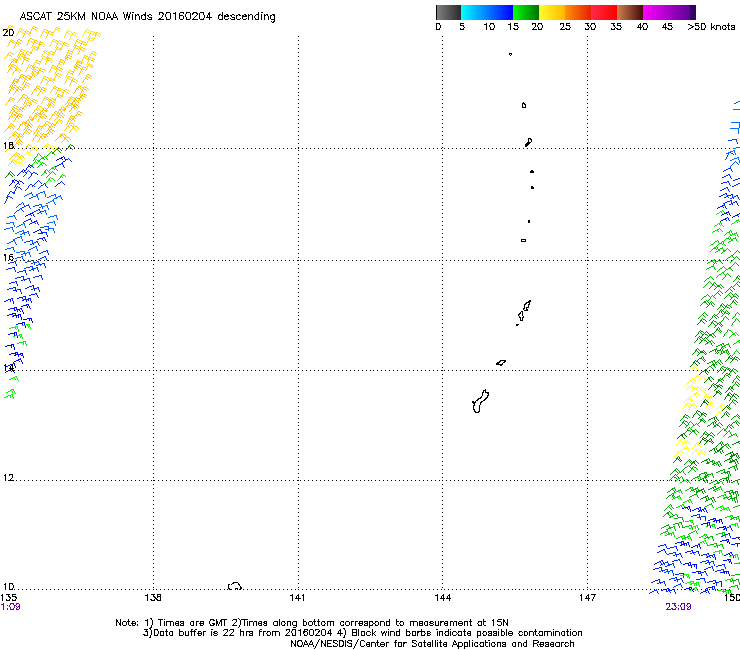The width and height of the screenshot is (740, 650).
Task: Click the longitude label "138"
Action: [x=153, y=598]
